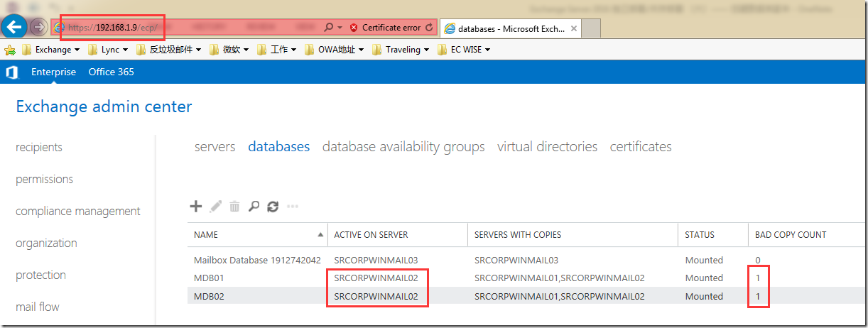Image resolution: width=868 pixels, height=328 pixels.
Task: Open recipients in left navigation
Action: point(39,147)
